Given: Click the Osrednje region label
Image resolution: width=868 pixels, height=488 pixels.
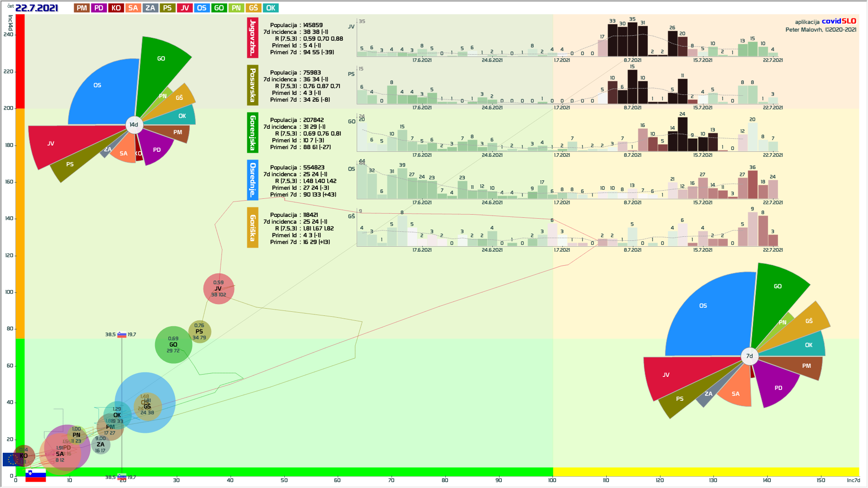Looking at the screenshot, I should coord(252,180).
